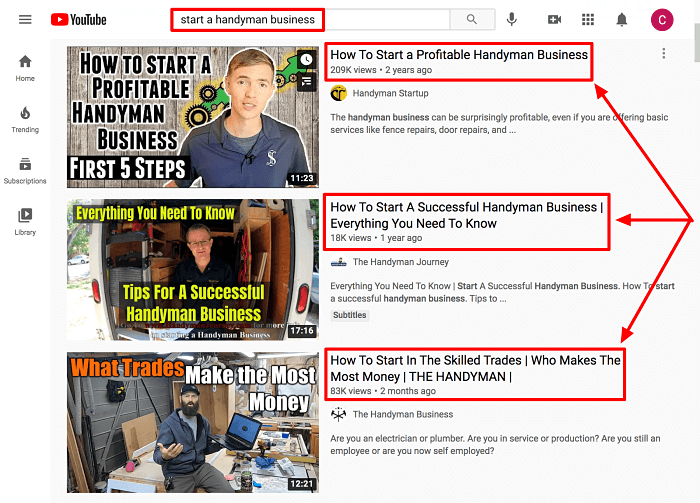
Task: Click the Add to Queue icon on first thumbnail
Action: click(306, 82)
